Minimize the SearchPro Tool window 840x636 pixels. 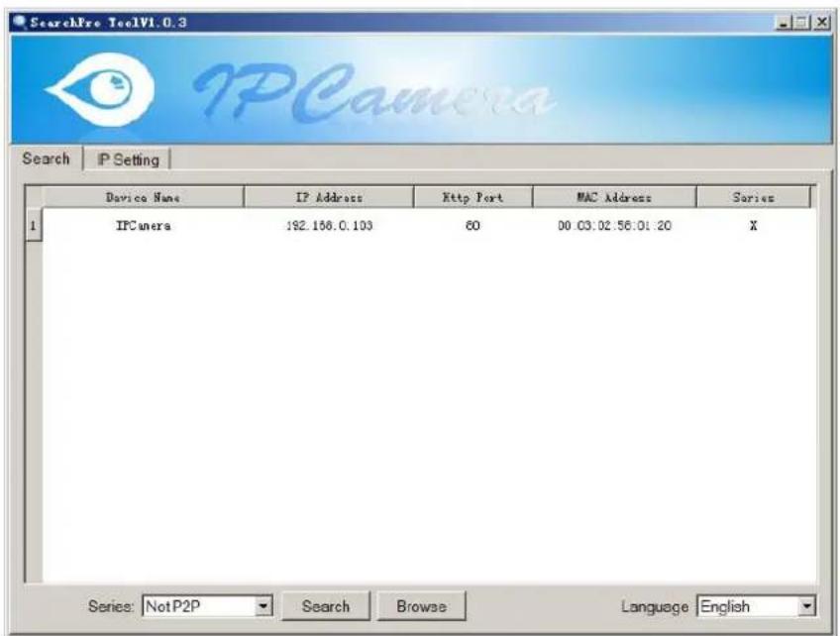coord(784,23)
